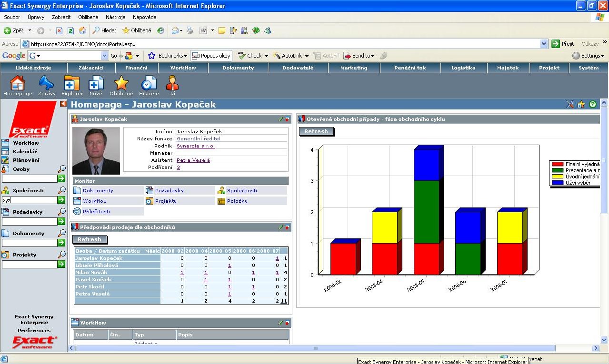
Task: Click the horizontal scrollbar at page bottom
Action: coord(316,348)
